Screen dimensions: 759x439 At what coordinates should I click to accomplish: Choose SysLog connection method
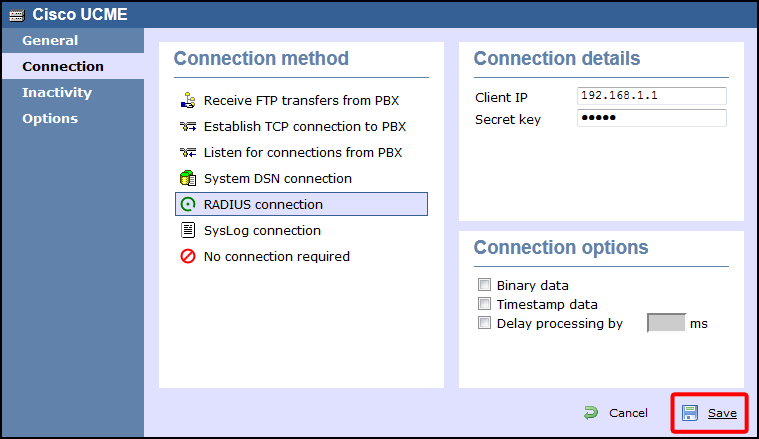coord(301,230)
